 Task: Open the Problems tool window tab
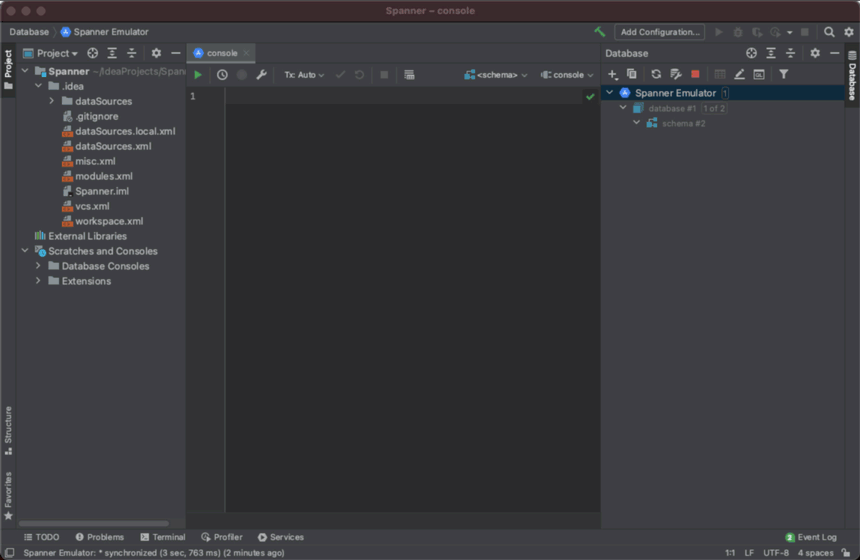coord(100,537)
